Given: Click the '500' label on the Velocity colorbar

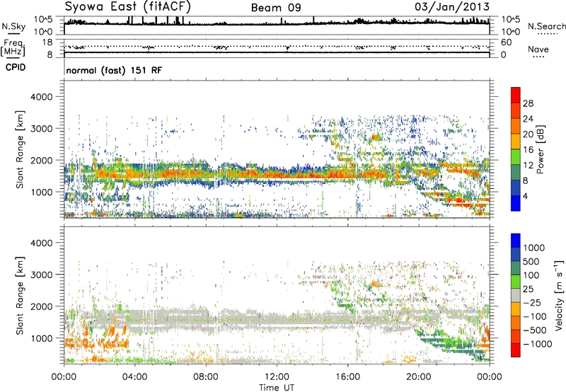Looking at the screenshot, I should pos(531,261).
